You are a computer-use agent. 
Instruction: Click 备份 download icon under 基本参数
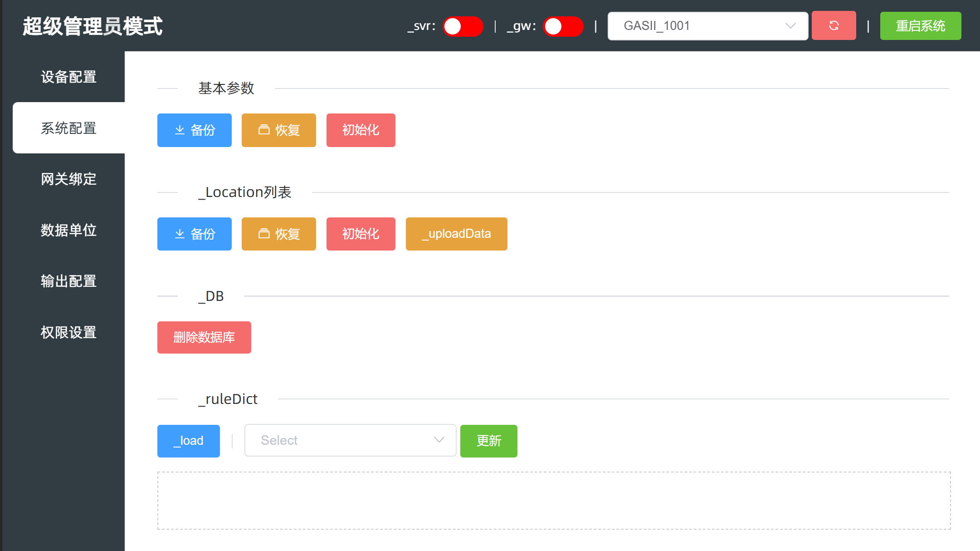tap(180, 130)
